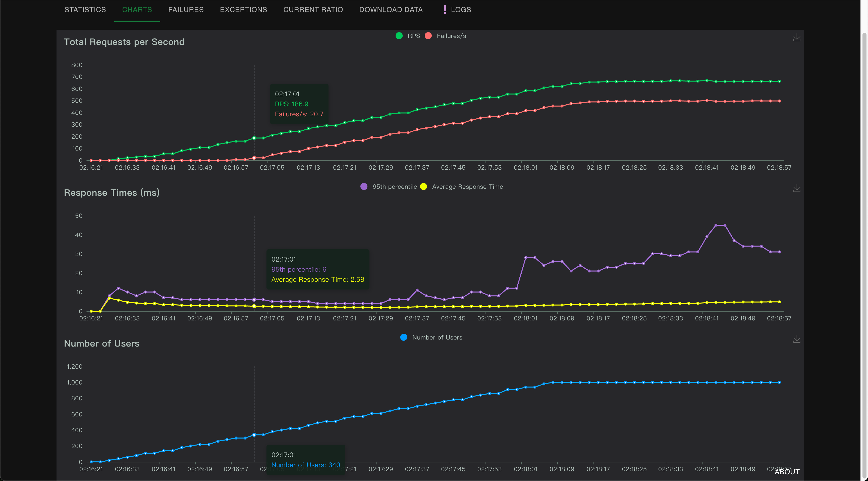868x481 pixels.
Task: Download the Total Requests per Second chart
Action: click(797, 37)
